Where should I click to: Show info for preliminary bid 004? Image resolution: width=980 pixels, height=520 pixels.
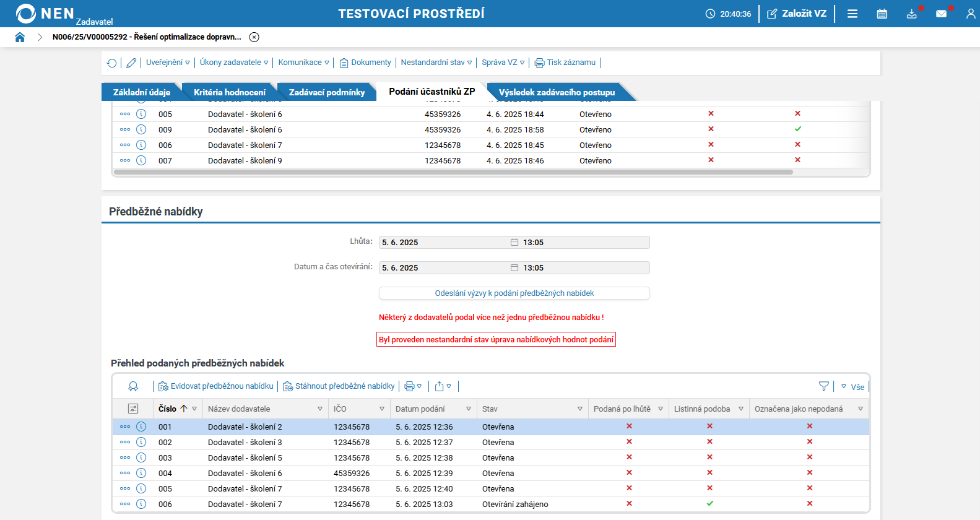[x=141, y=473]
